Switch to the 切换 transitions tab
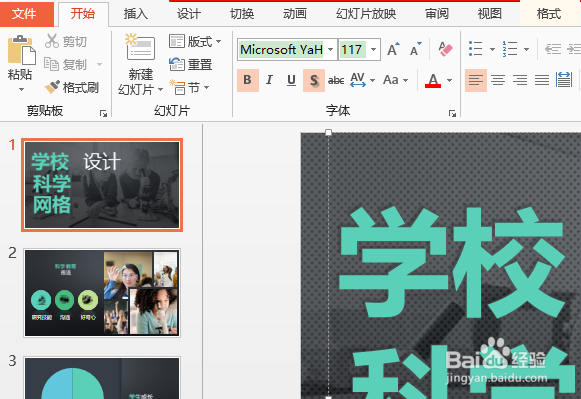 click(x=242, y=14)
